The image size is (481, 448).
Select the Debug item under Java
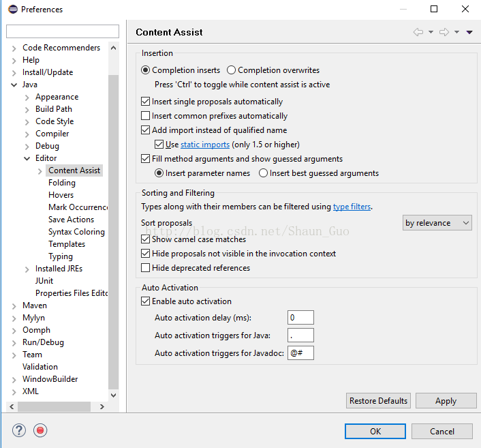[x=47, y=146]
